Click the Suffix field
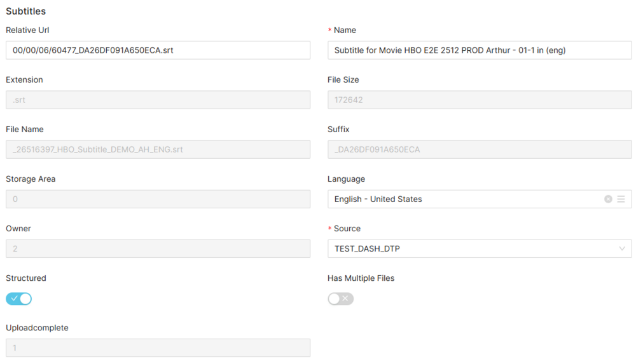This screenshot has height=364, width=636. 480,149
